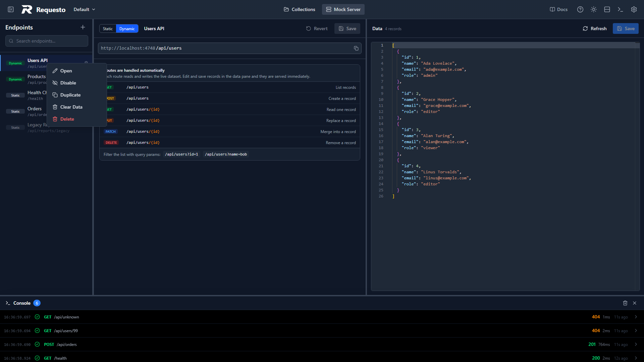
Task: Switch to the Mock Server tab
Action: coord(343,9)
